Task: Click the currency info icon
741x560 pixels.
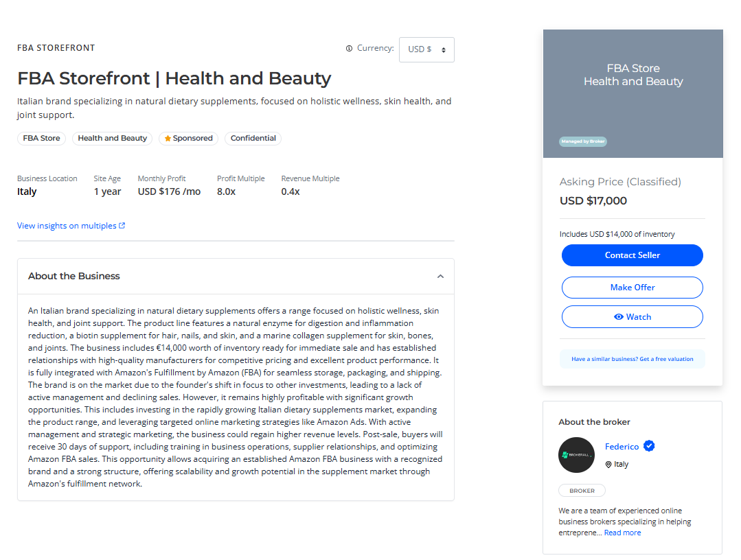Action: 349,48
